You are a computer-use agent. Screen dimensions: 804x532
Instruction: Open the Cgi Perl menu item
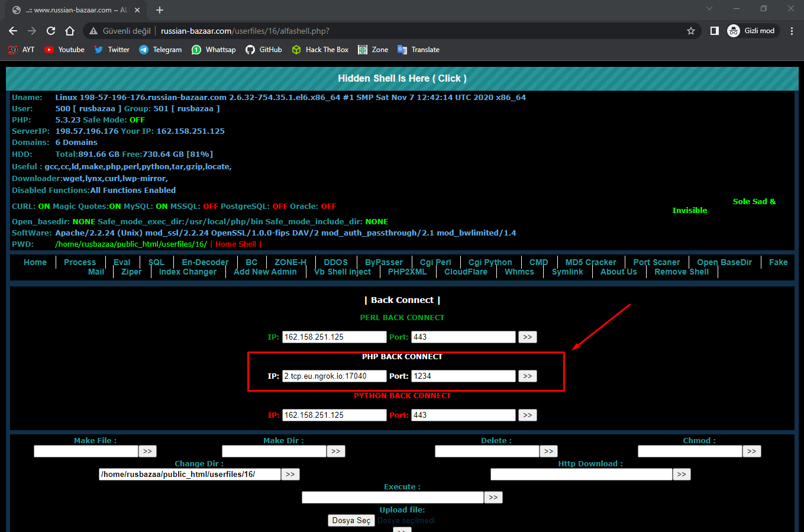(x=435, y=262)
